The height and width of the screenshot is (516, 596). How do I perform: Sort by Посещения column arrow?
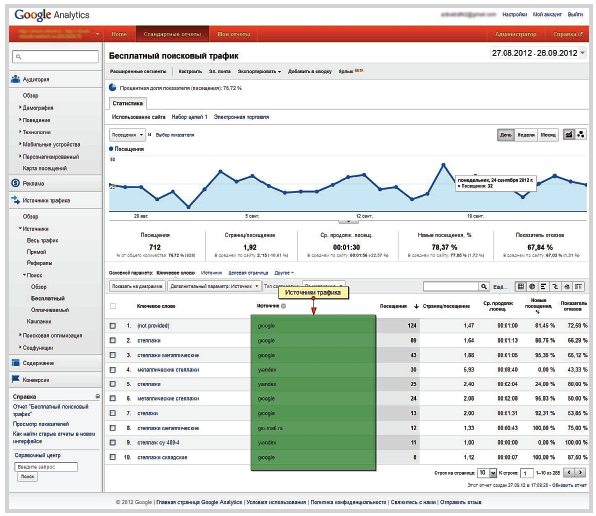tap(416, 306)
